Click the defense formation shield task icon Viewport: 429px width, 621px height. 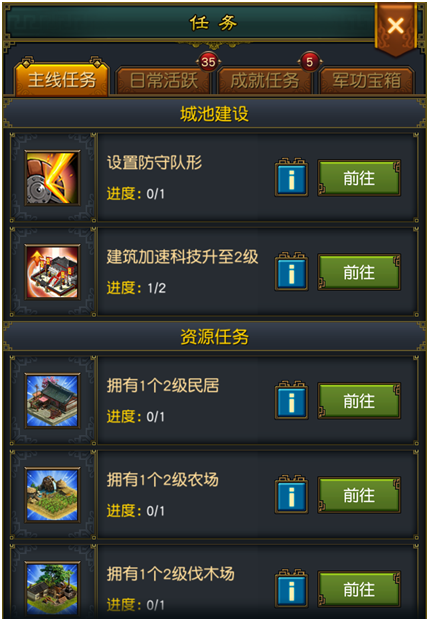pyautogui.click(x=52, y=178)
